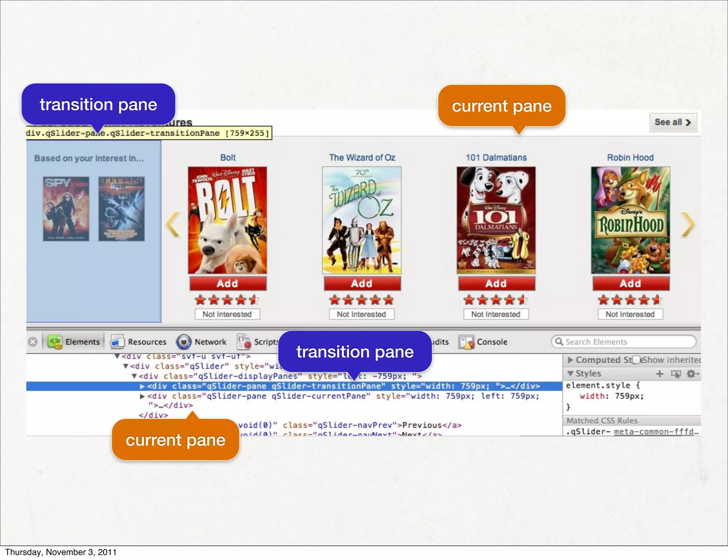
Task: Switch to the Elements tab
Action: 74,342
